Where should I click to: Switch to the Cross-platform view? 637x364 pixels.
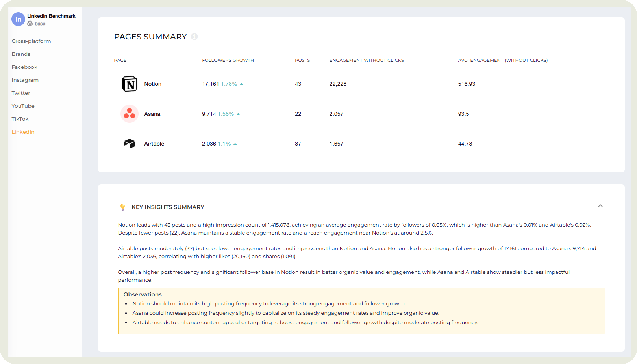coord(31,41)
